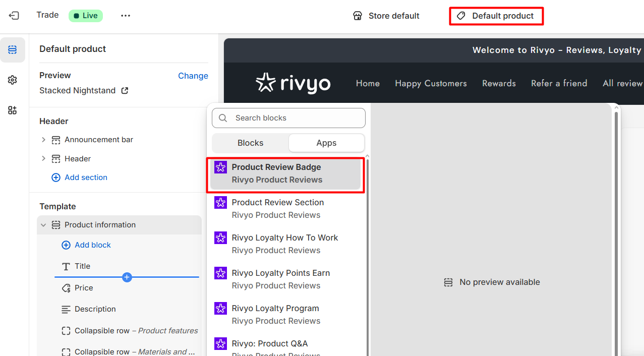Select the Sections sidebar icon
Image resolution: width=644 pixels, height=356 pixels.
click(x=13, y=49)
